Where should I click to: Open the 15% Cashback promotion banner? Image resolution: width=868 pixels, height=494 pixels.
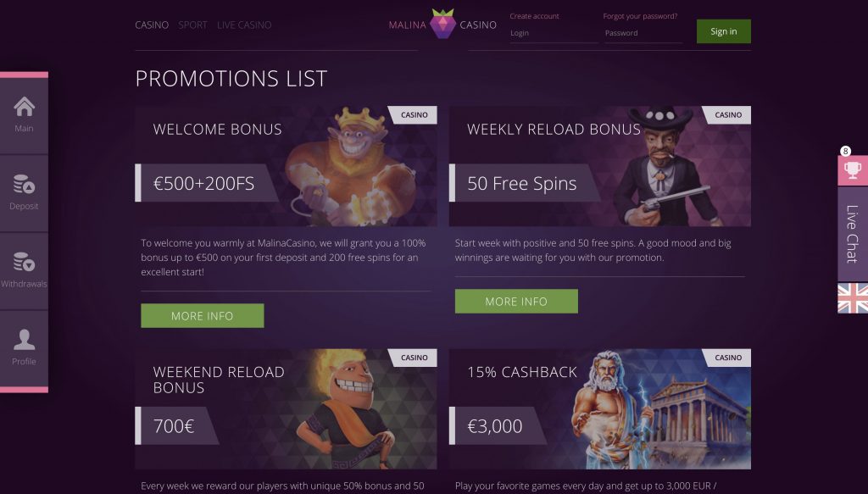tap(600, 408)
